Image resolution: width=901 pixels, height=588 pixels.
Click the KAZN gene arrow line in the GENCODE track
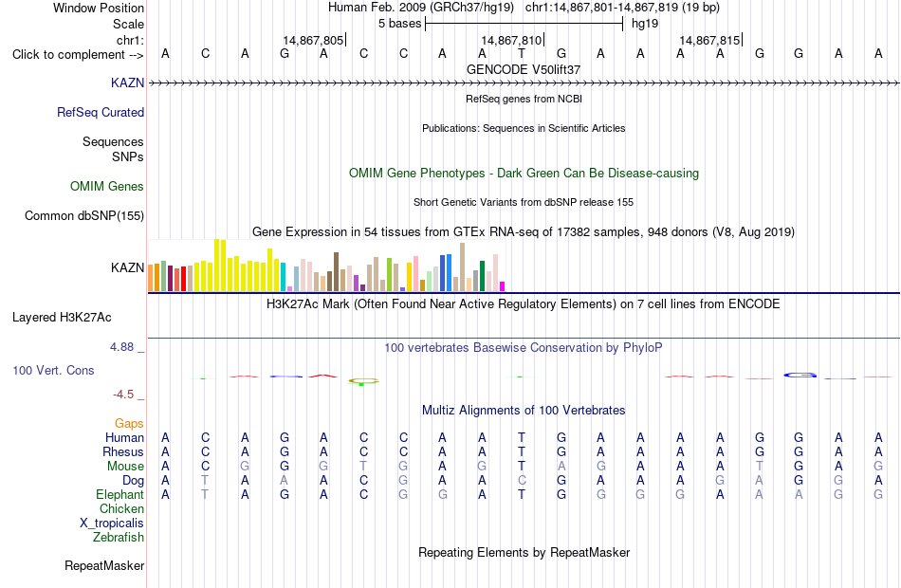524,83
